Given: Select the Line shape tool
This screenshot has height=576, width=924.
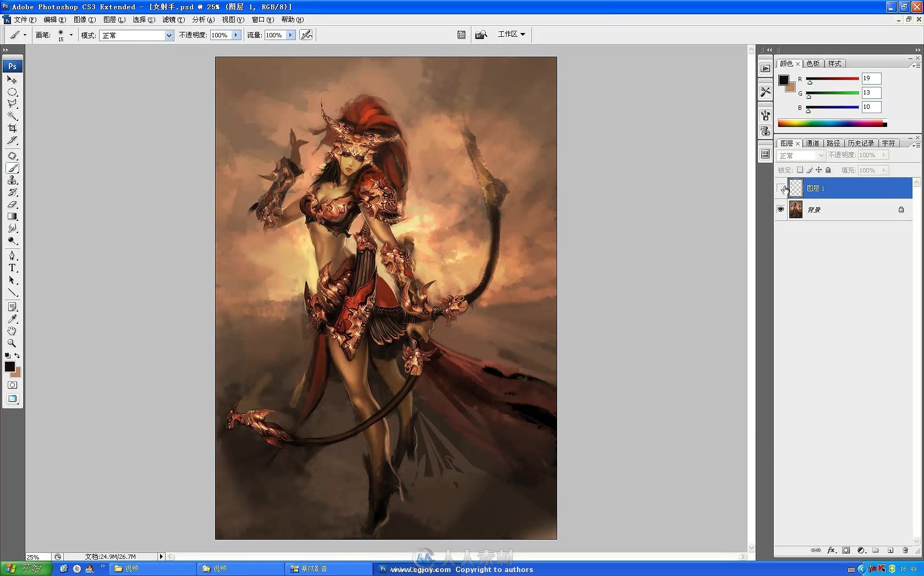Looking at the screenshot, I should click(12, 292).
